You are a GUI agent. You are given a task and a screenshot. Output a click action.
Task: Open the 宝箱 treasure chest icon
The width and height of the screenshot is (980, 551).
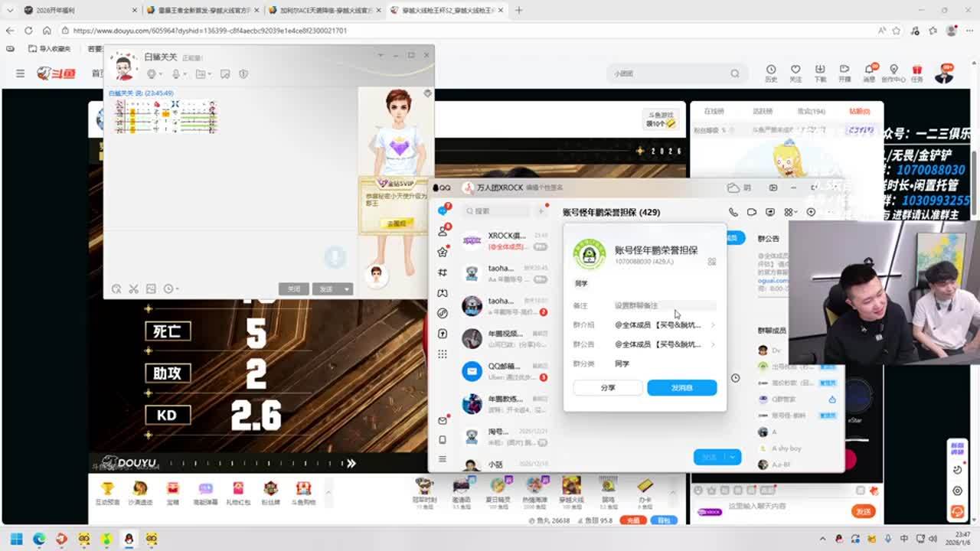click(x=173, y=491)
